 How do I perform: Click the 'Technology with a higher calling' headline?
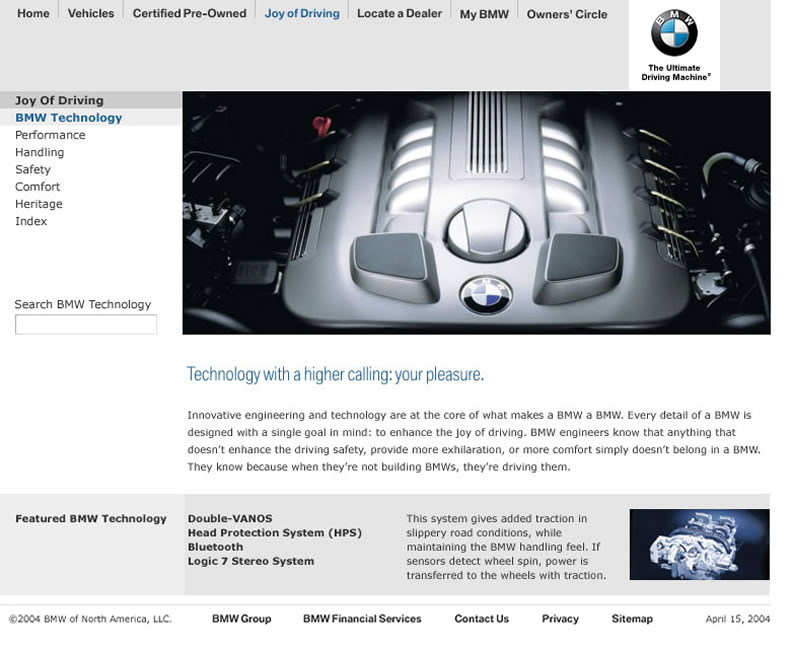pyautogui.click(x=335, y=374)
